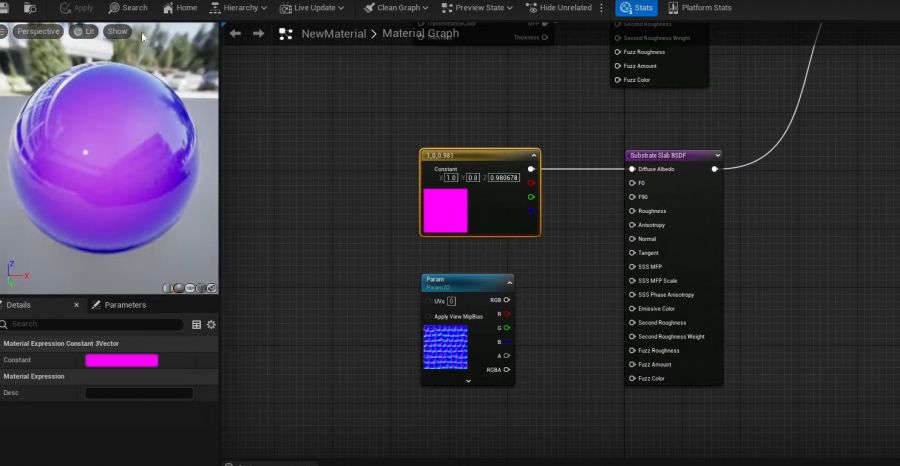900x466 pixels.
Task: Open the Hierarchy dropdown
Action: click(x=238, y=8)
